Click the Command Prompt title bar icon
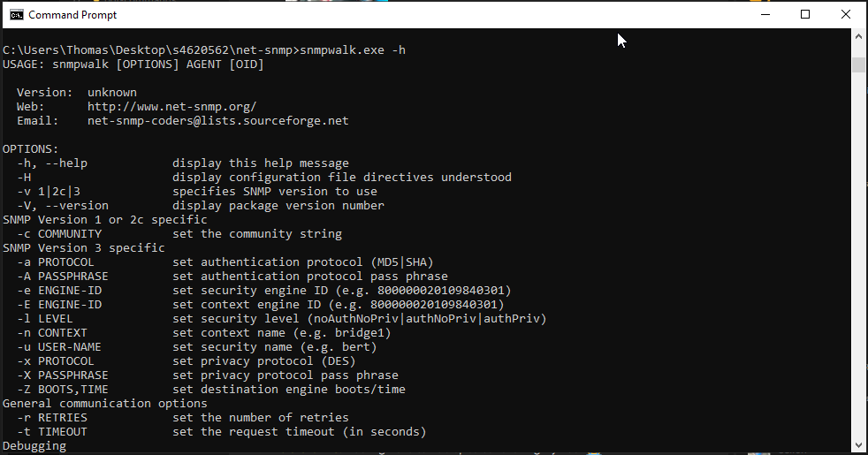This screenshot has height=455, width=868. pos(16,14)
